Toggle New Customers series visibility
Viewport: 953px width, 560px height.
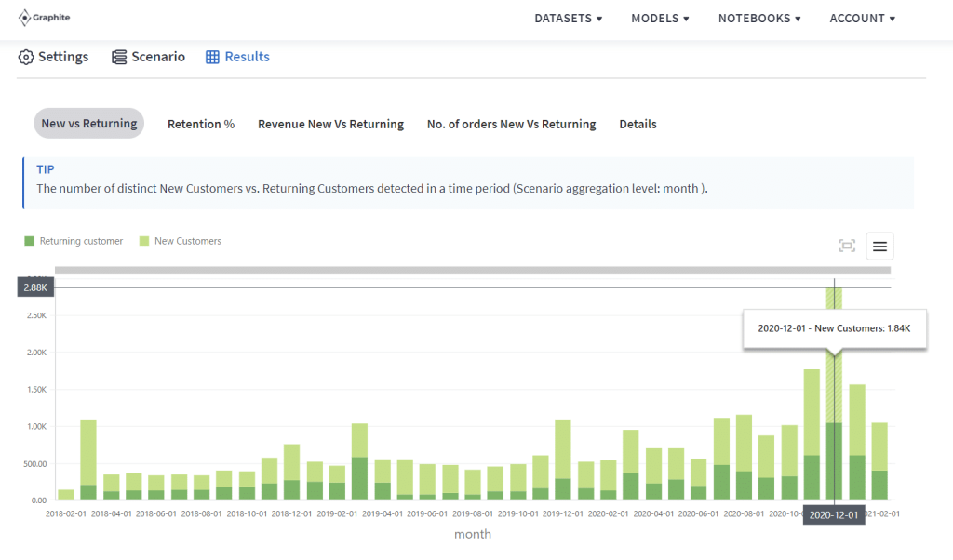click(x=181, y=240)
